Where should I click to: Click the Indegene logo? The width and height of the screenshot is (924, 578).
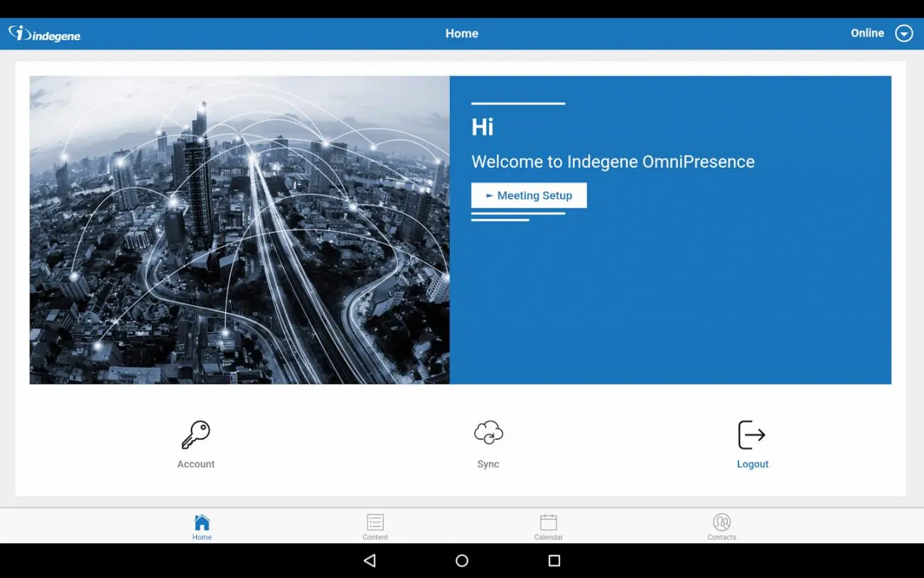(45, 33)
